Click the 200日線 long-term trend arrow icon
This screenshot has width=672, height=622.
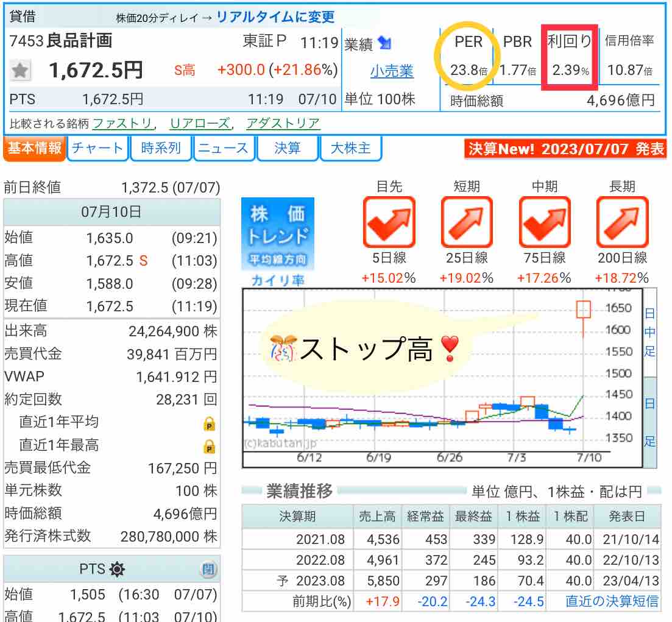(x=622, y=222)
